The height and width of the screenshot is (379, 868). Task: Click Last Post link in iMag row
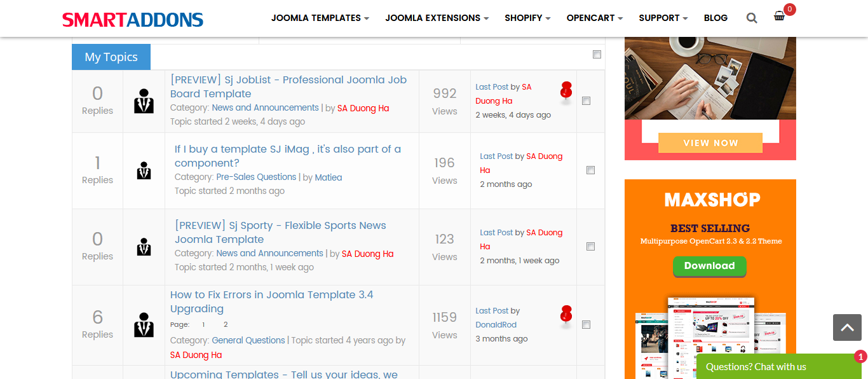(x=496, y=156)
